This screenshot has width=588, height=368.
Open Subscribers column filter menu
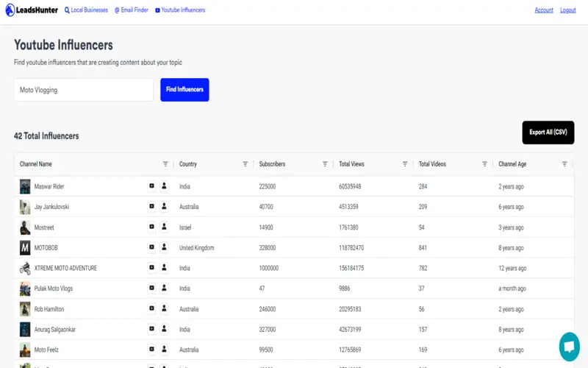click(x=325, y=164)
